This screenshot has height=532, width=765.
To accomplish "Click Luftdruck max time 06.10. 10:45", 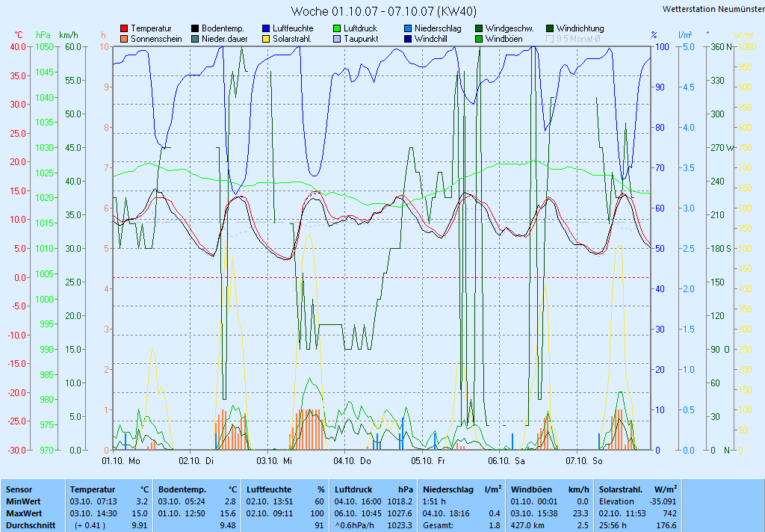I will coord(358,513).
